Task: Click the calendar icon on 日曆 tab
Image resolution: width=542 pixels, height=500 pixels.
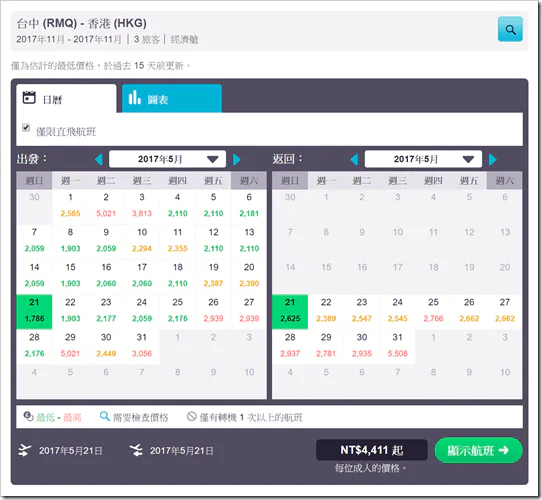Action: 29,98
